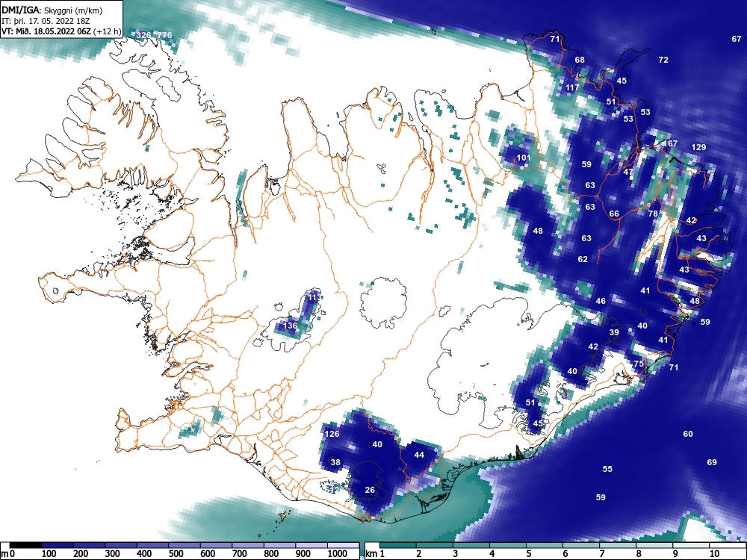Click the 60 value over the southeast sea

[x=688, y=434]
